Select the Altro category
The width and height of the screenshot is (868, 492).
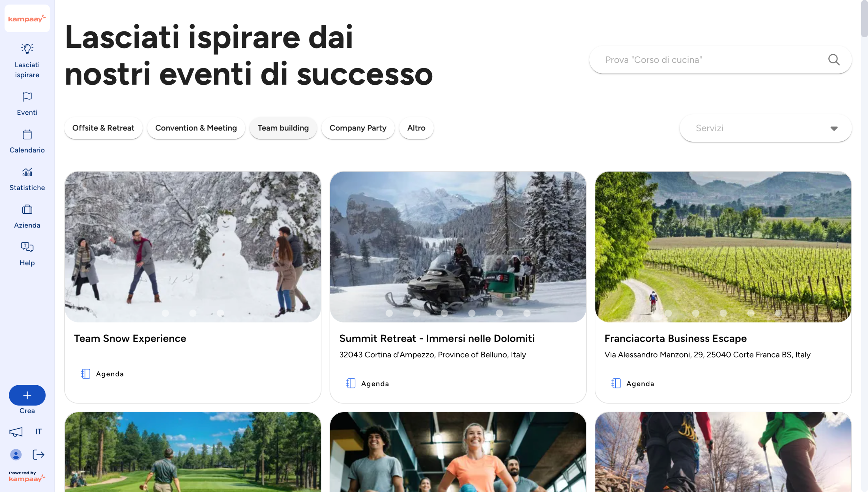[x=416, y=128]
